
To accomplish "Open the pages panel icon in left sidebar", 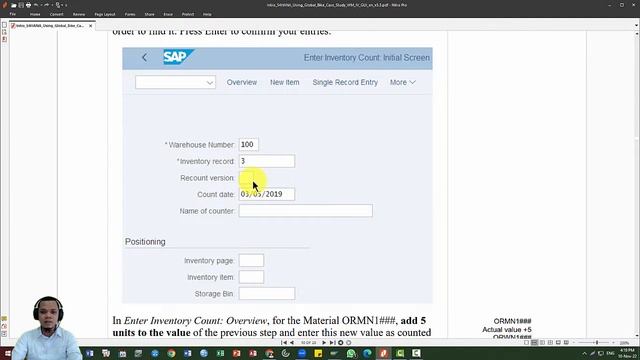I will click(4, 25).
